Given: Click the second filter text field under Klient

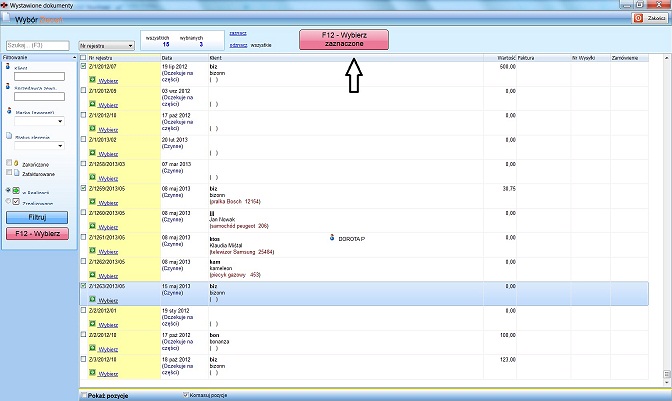Looking at the screenshot, I should [39, 96].
